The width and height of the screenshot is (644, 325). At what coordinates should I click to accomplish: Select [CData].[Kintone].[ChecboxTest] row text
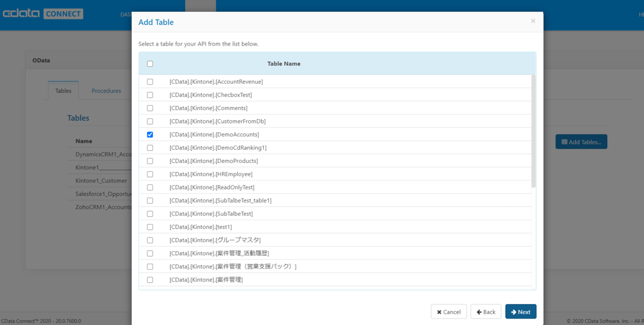click(211, 95)
